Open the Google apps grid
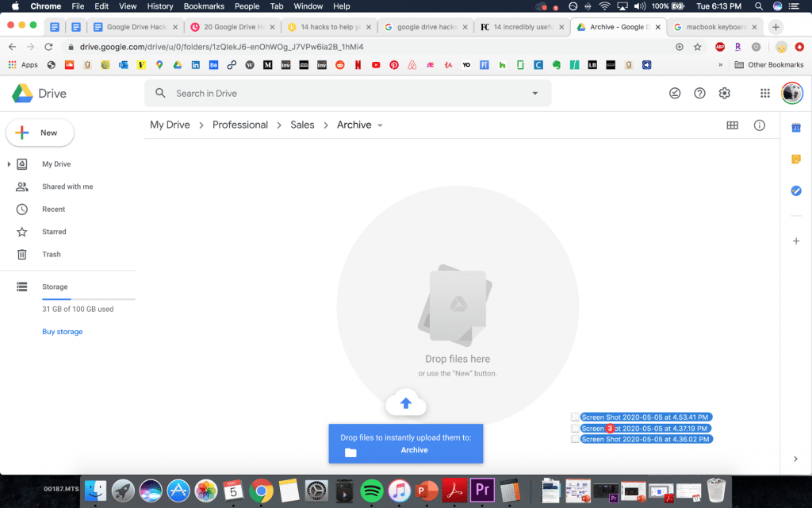This screenshot has height=508, width=812. point(764,93)
